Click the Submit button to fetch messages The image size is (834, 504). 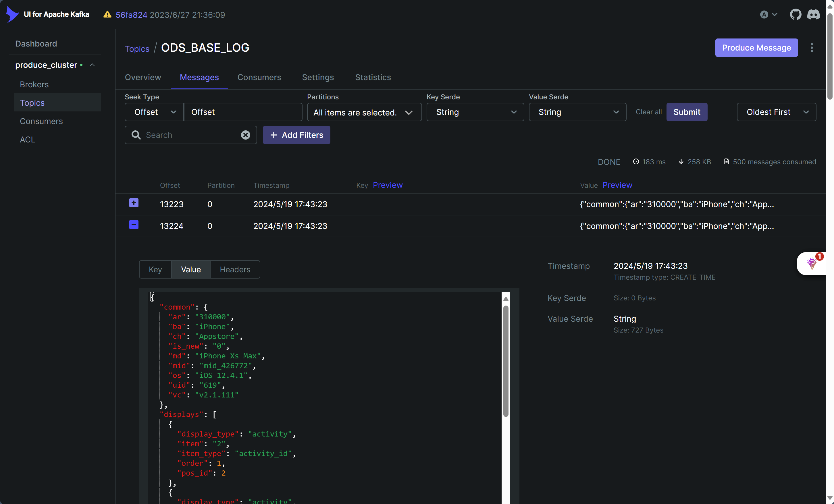pos(687,111)
